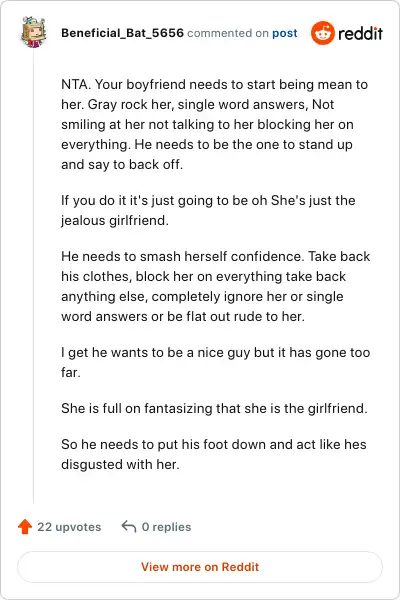
Task: Click the final paragraph "put his foot down"
Action: [x=214, y=454]
